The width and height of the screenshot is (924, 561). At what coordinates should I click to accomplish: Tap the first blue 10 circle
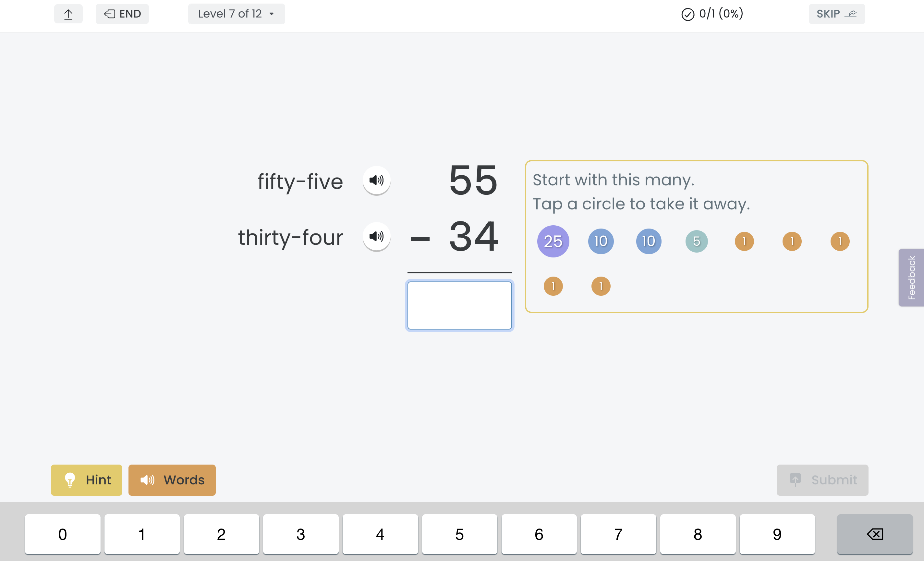click(601, 241)
